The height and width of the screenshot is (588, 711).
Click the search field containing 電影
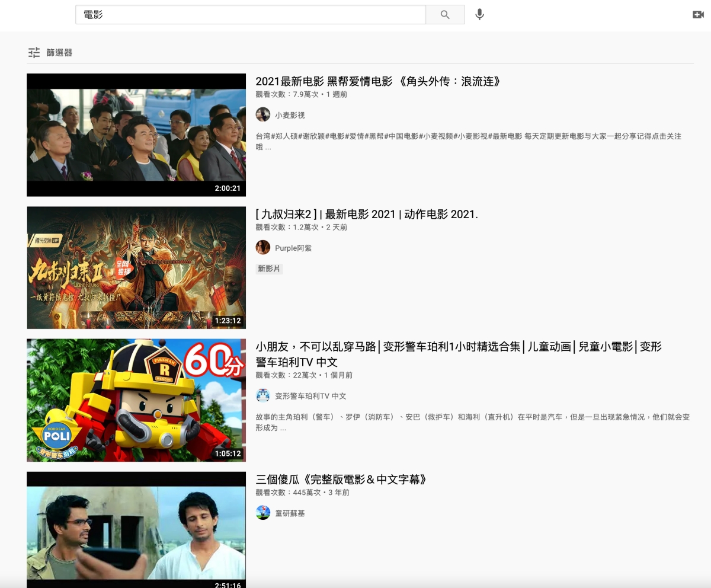[x=251, y=15]
